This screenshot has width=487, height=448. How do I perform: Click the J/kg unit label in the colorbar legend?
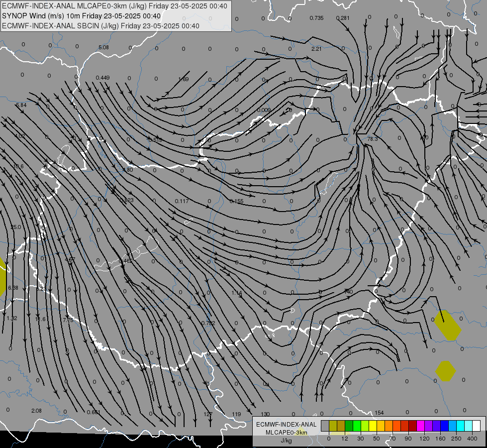coord(286,441)
